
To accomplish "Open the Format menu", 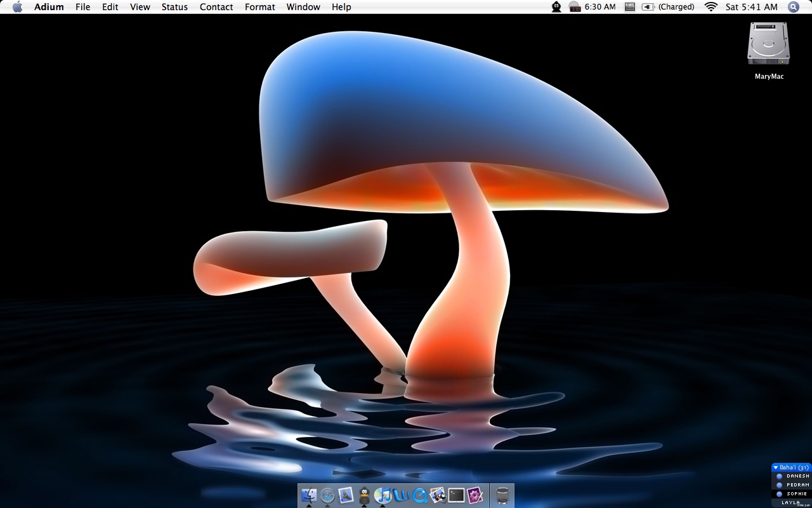I will pos(260,7).
